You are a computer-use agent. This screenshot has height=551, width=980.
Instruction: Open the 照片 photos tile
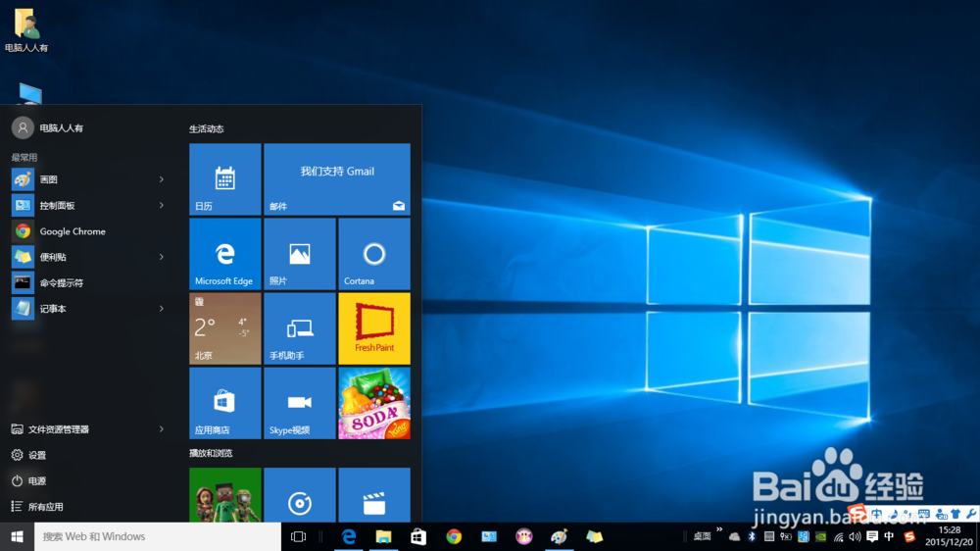pos(299,254)
